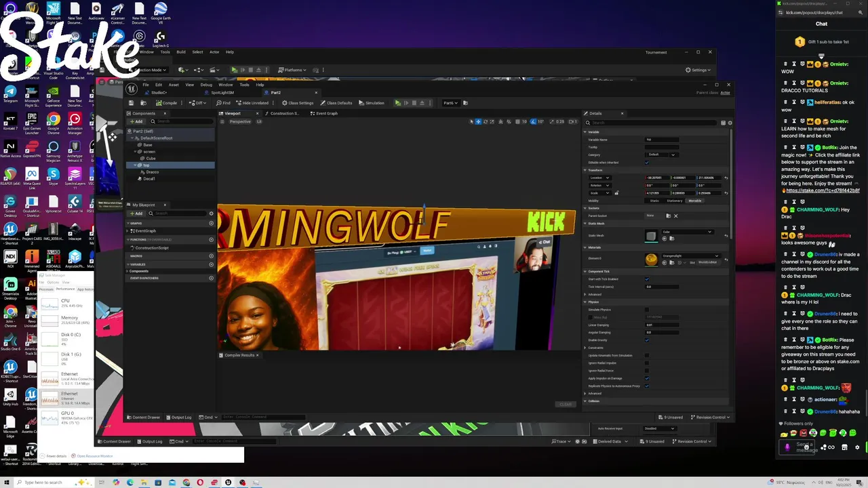
Task: Switch to the Event Graph tab
Action: (x=325, y=113)
